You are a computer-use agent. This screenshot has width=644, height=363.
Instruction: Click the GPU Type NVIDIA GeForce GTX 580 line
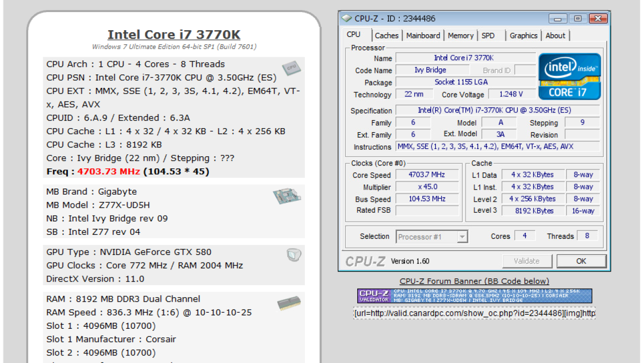(x=129, y=252)
